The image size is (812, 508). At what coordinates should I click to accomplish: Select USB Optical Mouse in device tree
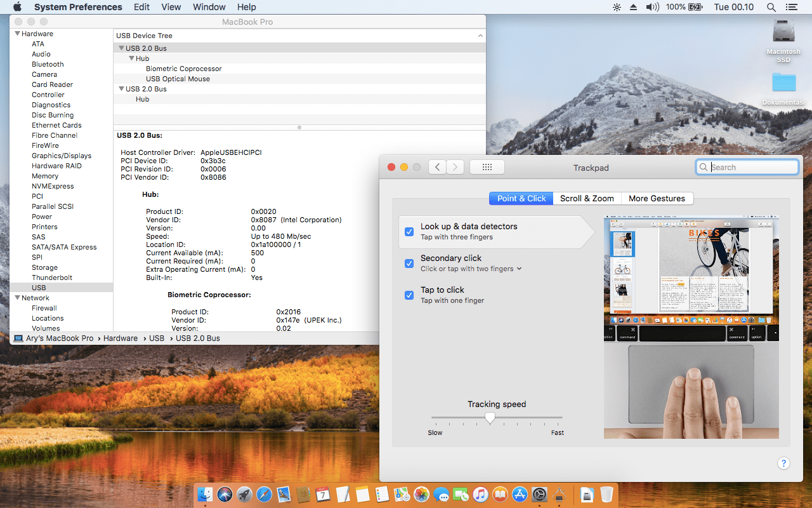click(x=178, y=79)
